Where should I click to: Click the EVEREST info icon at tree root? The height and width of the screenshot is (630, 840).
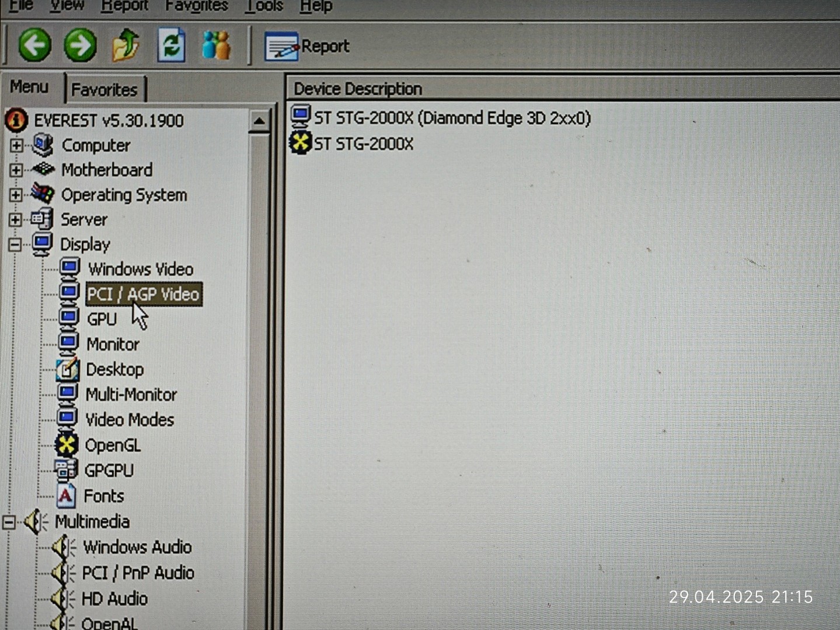pyautogui.click(x=16, y=120)
